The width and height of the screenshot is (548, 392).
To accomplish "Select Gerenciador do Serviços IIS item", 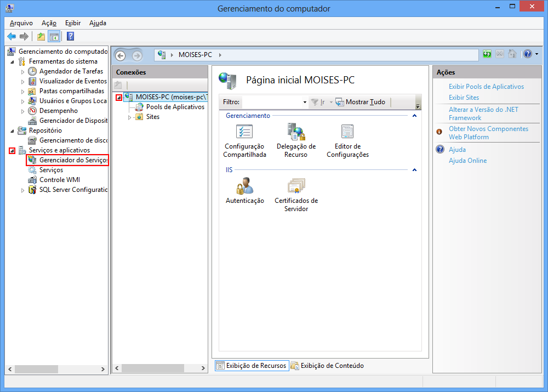I will click(73, 160).
